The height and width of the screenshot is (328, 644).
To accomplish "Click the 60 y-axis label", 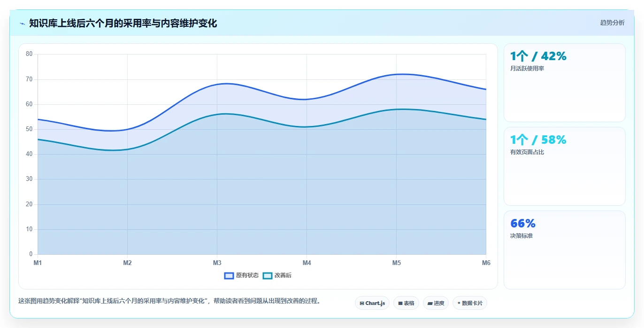I will click(x=29, y=104).
